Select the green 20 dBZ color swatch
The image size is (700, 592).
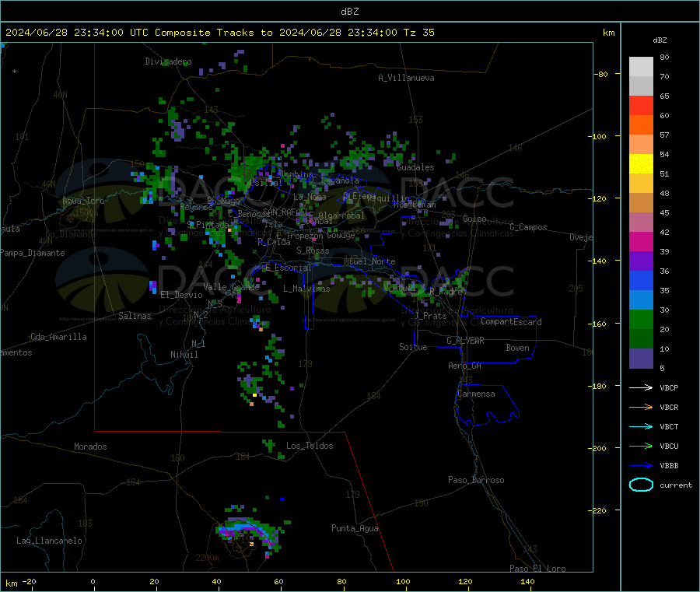pos(641,319)
